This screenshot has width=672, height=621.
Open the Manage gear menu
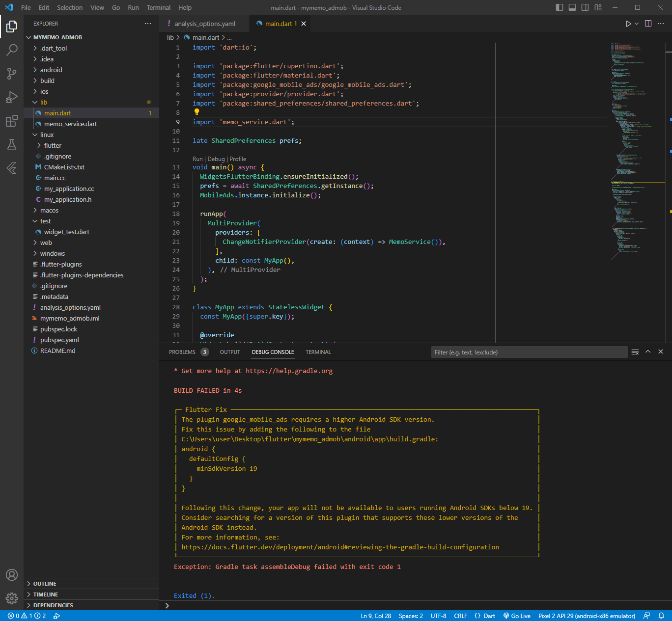coord(12,598)
